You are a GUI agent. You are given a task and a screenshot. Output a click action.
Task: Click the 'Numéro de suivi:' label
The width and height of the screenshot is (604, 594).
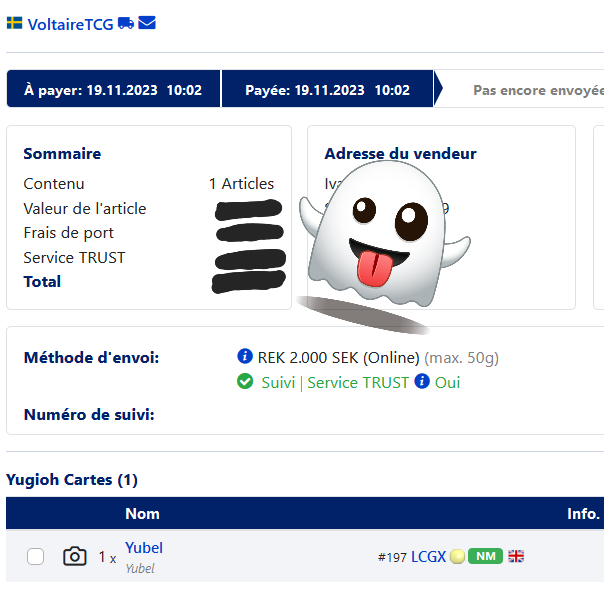[x=89, y=415]
